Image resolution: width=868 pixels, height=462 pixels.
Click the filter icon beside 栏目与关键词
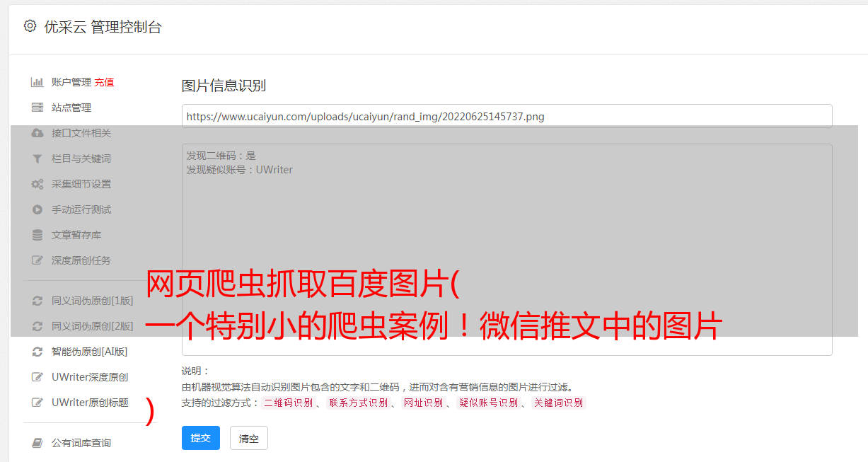[x=37, y=158]
